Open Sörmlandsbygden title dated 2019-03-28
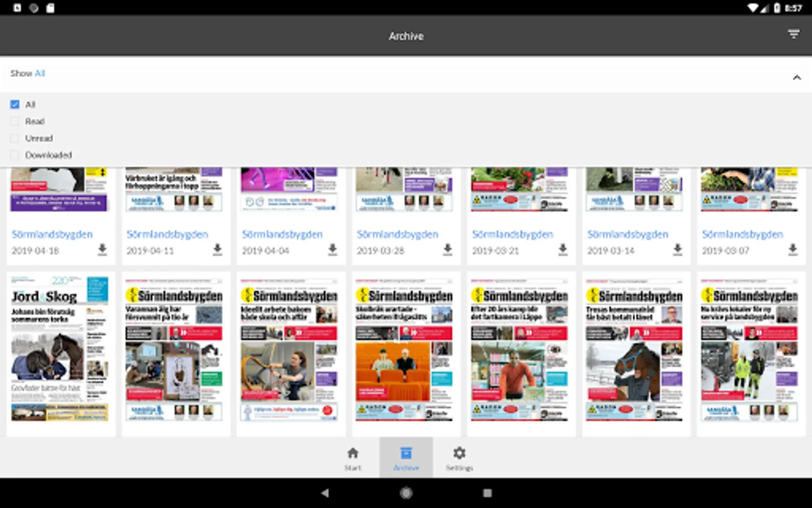Image resolution: width=812 pixels, height=508 pixels. [x=397, y=234]
